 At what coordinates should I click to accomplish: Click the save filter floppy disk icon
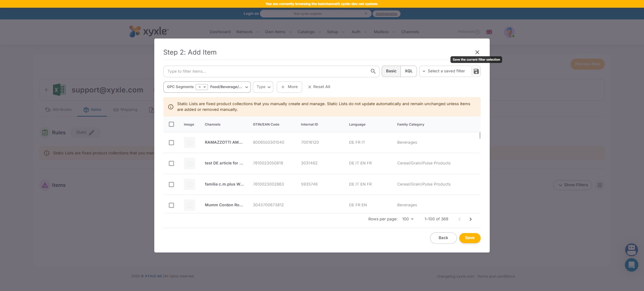(476, 71)
